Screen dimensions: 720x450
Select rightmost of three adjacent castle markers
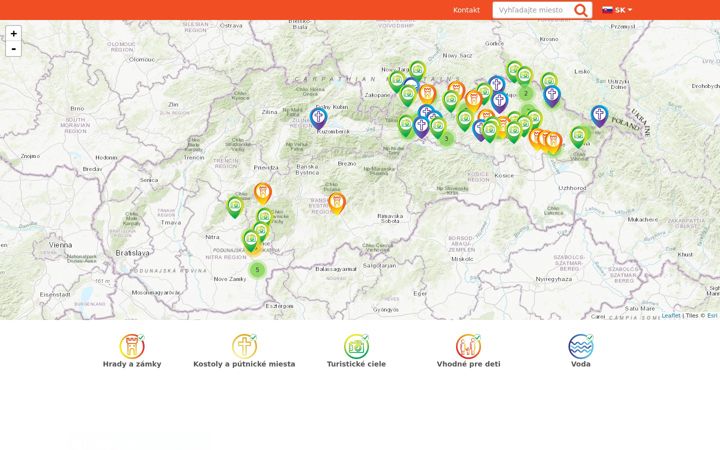click(x=553, y=142)
